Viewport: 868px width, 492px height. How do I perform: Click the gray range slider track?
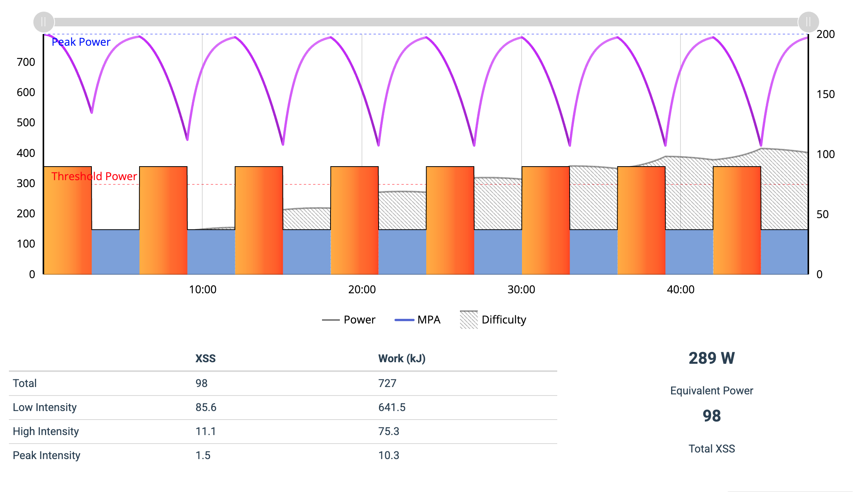pos(426,22)
